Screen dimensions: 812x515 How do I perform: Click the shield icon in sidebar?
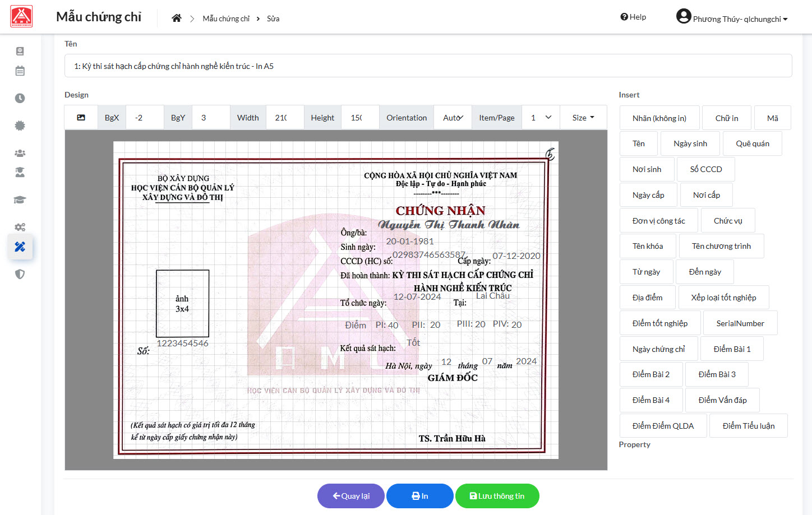click(20, 274)
